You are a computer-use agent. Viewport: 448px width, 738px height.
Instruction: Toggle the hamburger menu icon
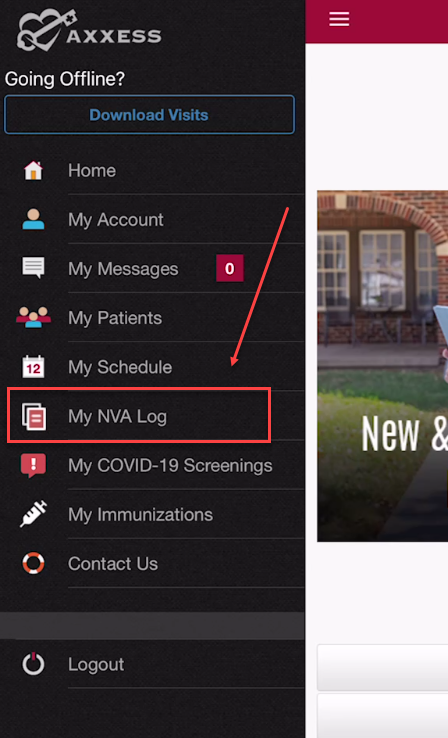point(339,19)
